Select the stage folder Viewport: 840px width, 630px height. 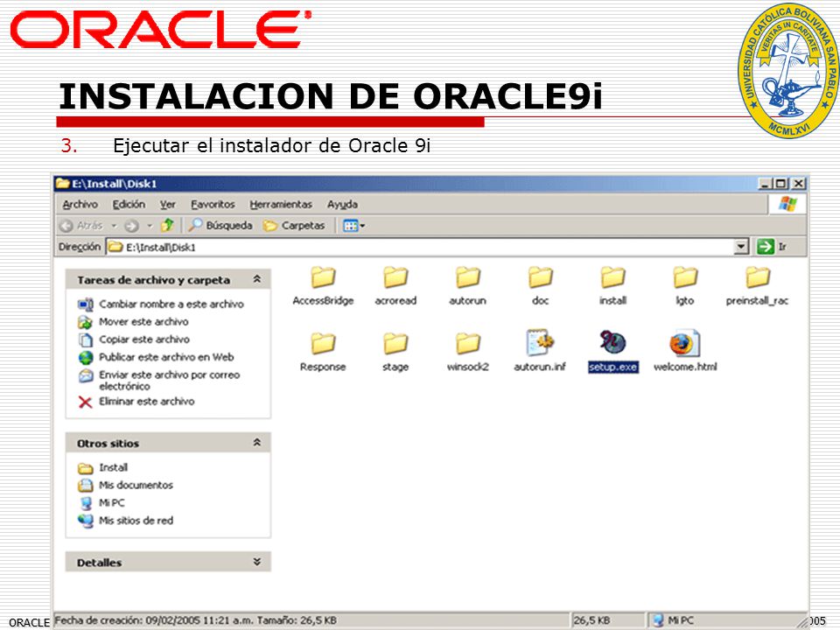click(395, 353)
